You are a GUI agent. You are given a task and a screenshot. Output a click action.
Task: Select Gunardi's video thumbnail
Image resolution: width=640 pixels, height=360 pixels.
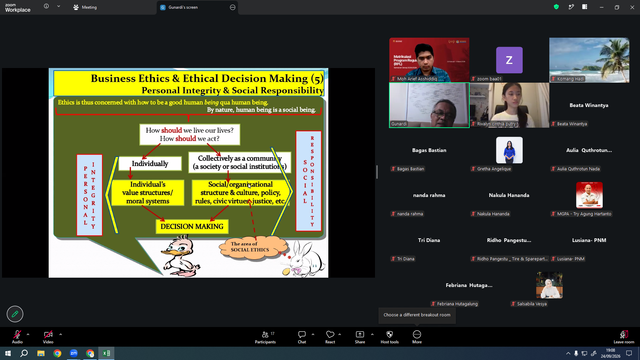[x=429, y=105]
